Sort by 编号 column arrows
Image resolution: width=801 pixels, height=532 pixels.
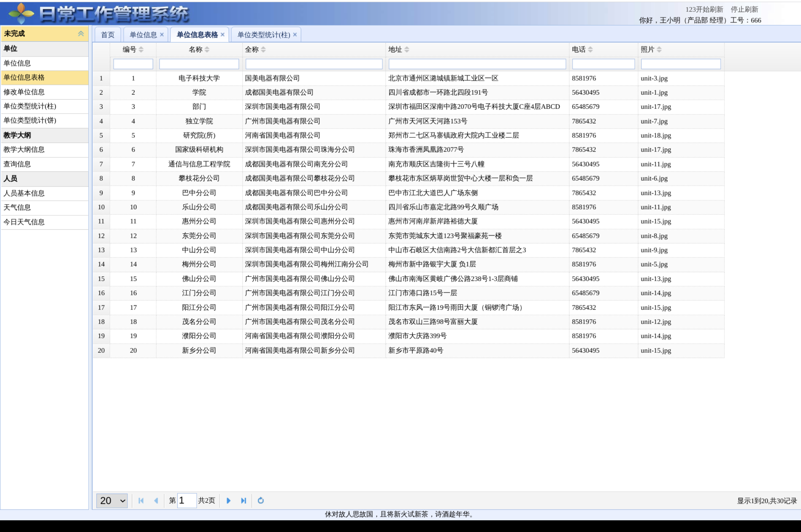click(141, 50)
